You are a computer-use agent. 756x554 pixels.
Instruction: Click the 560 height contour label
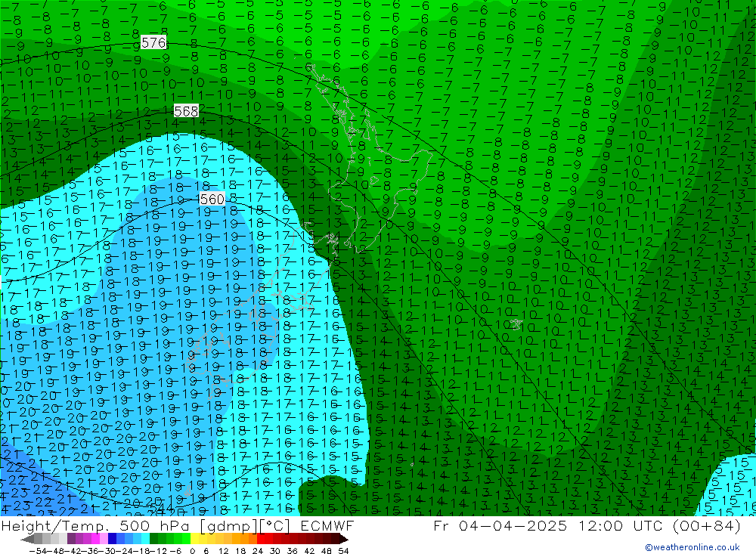coord(212,199)
